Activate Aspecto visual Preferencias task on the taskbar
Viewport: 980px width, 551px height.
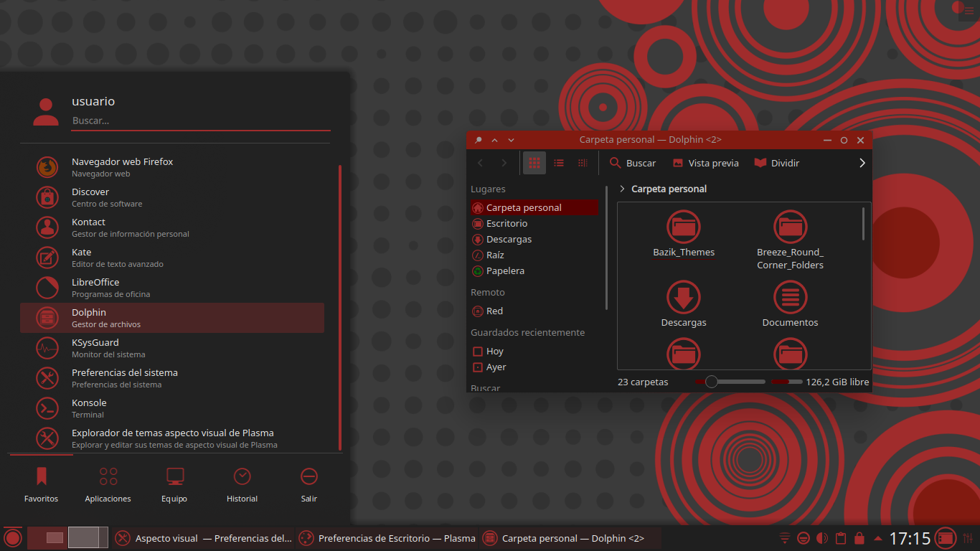point(204,538)
